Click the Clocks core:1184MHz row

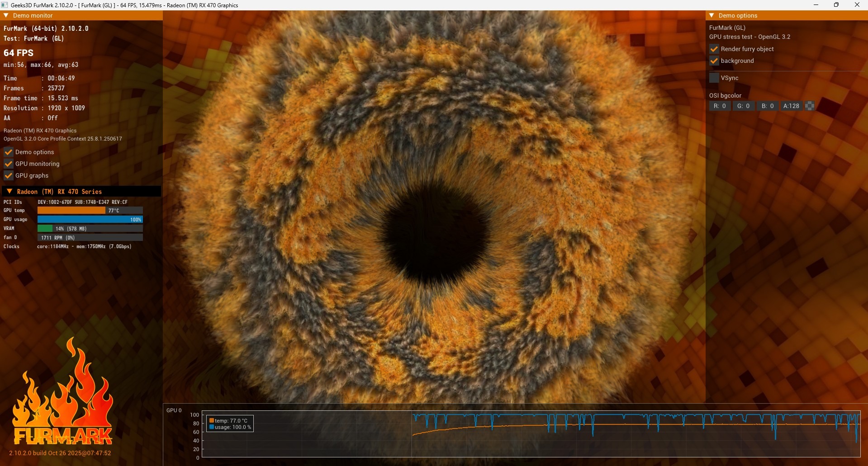pos(67,246)
